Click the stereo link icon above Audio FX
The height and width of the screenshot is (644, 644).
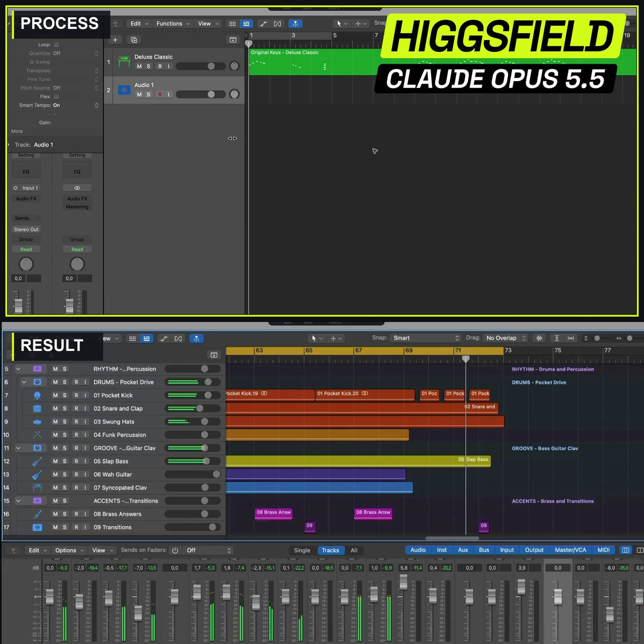77,188
